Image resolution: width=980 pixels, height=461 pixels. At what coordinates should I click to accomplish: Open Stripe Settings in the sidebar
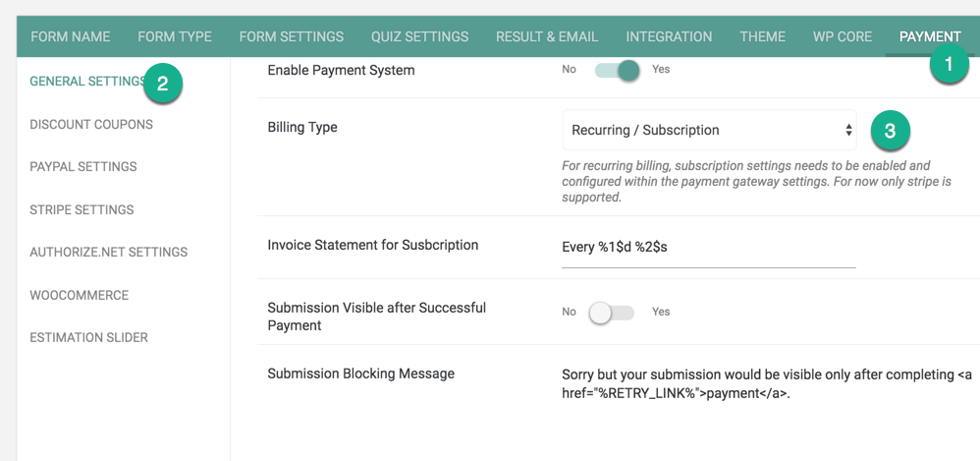(82, 209)
